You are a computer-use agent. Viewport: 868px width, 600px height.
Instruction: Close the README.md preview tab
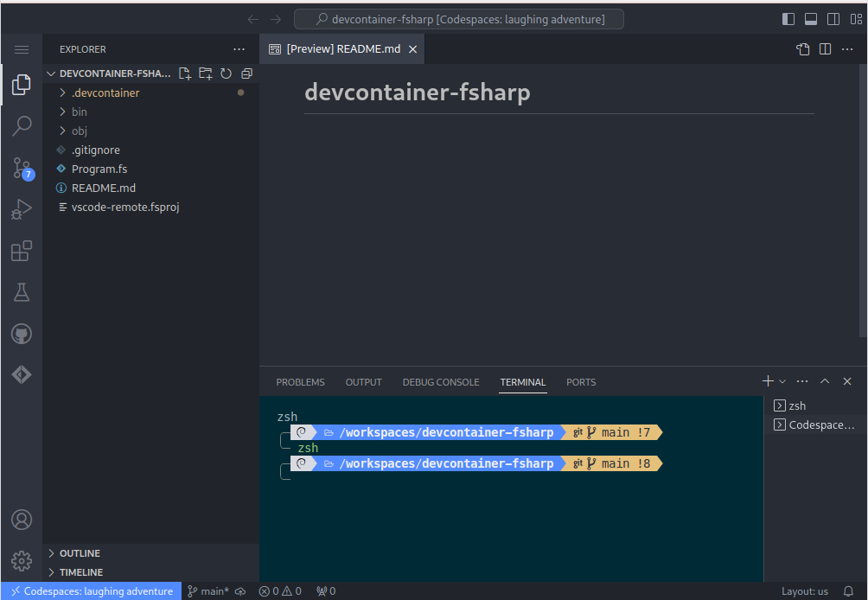(x=412, y=49)
